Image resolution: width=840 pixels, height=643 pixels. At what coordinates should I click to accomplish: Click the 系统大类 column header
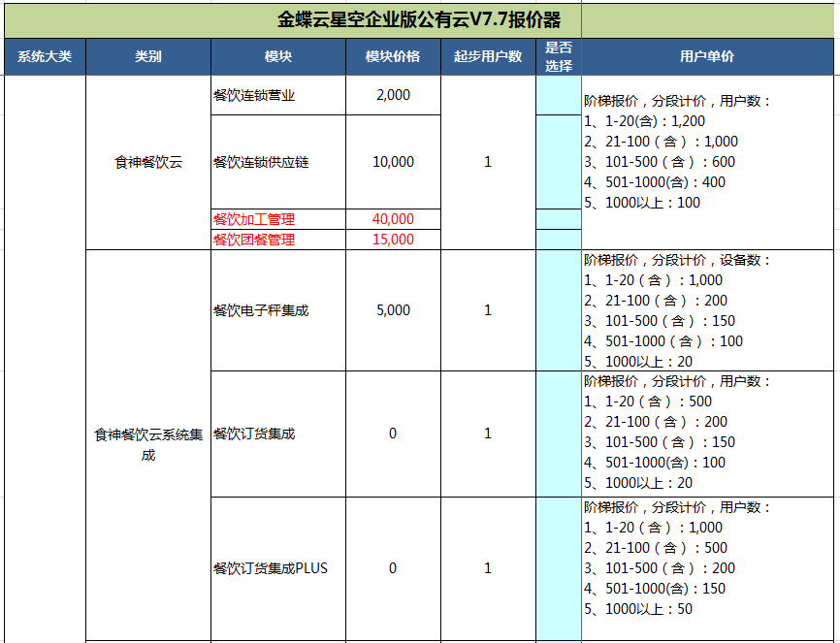[45, 57]
